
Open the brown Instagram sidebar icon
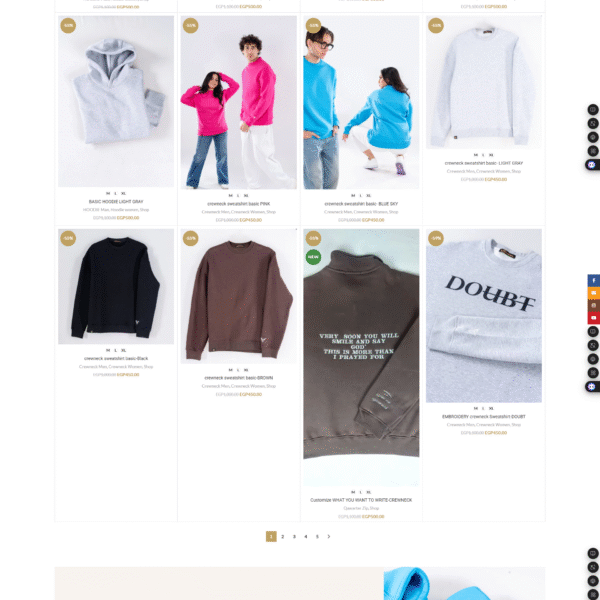click(x=594, y=305)
